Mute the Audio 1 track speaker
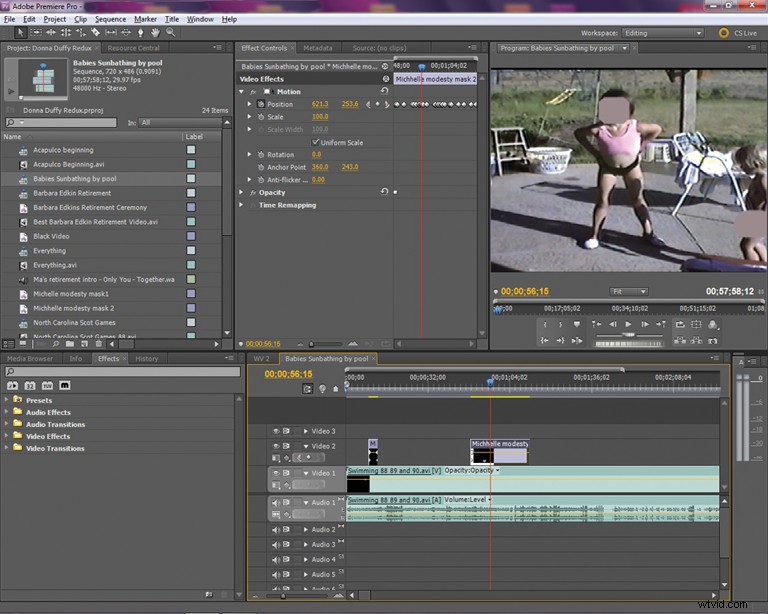Screen dimensions: 768x614 276,502
